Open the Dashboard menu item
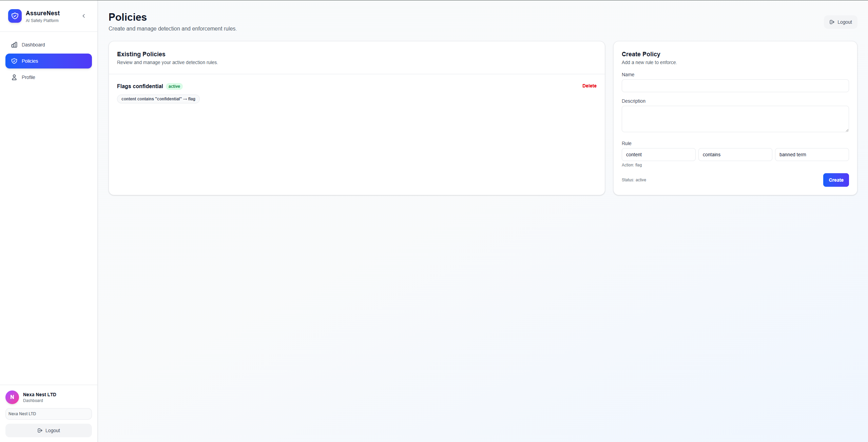Image resolution: width=868 pixels, height=442 pixels. click(33, 45)
